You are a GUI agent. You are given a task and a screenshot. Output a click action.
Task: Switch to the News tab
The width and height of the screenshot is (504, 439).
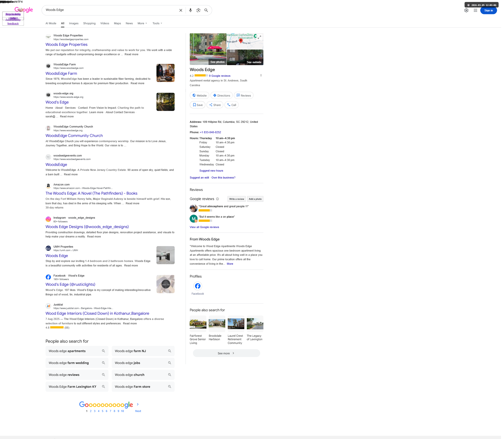click(129, 23)
